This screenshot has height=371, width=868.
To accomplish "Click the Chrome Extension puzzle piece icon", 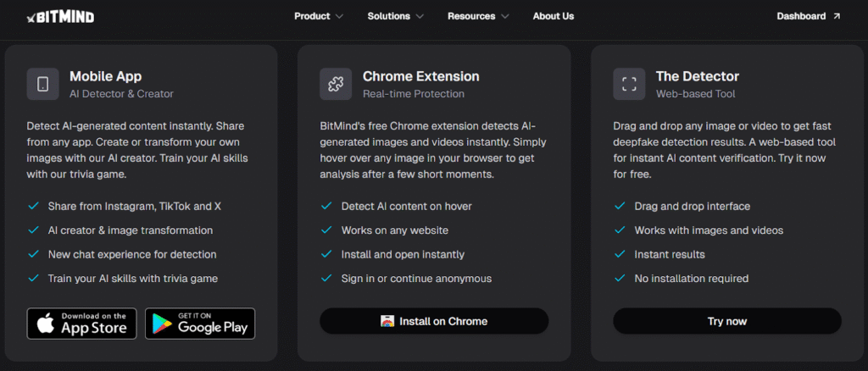I will [x=336, y=84].
